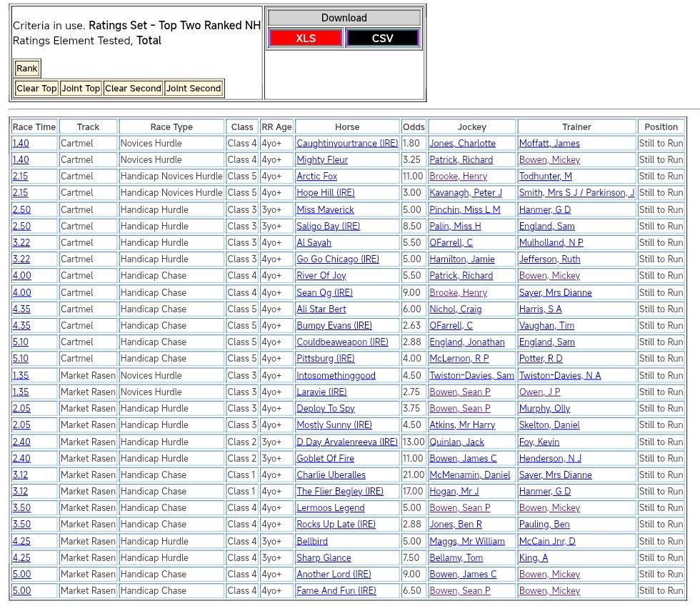Open horse profile for Mighty Fleur
The width and height of the screenshot is (700, 611).
(322, 160)
